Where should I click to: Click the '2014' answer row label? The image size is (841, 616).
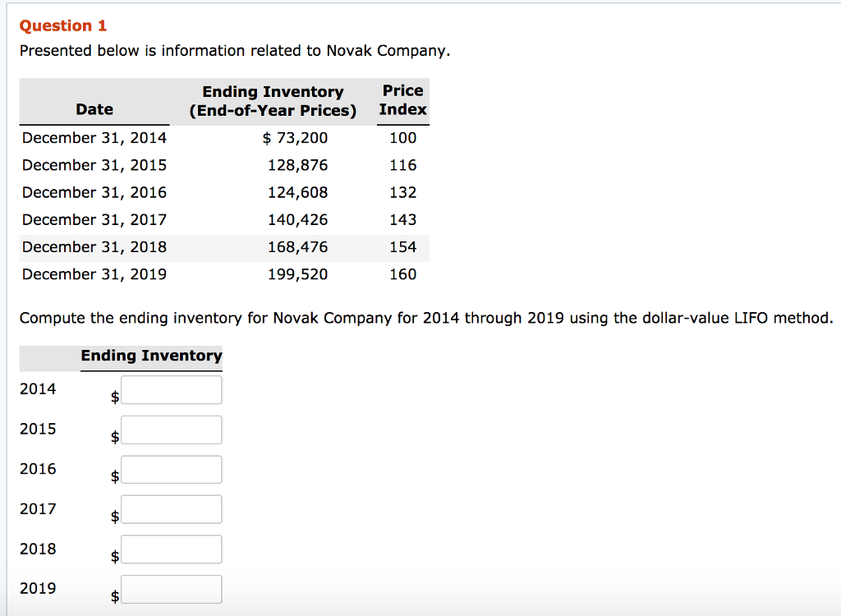point(38,389)
